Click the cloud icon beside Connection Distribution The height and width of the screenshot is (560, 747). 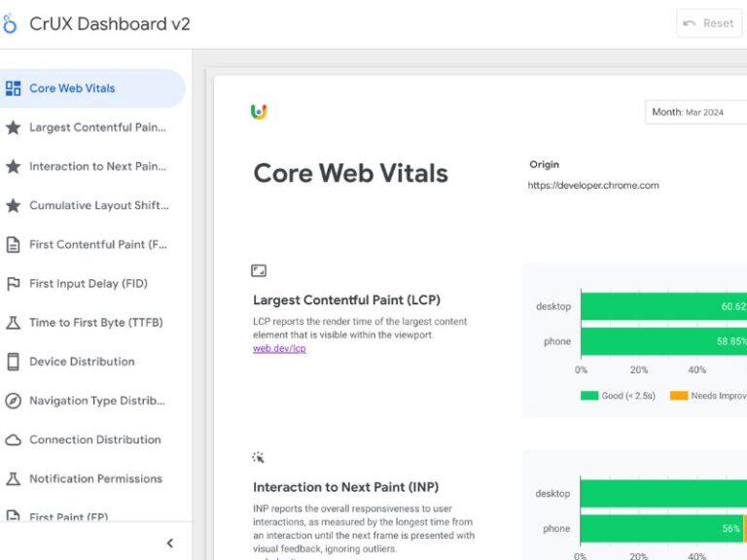14,439
